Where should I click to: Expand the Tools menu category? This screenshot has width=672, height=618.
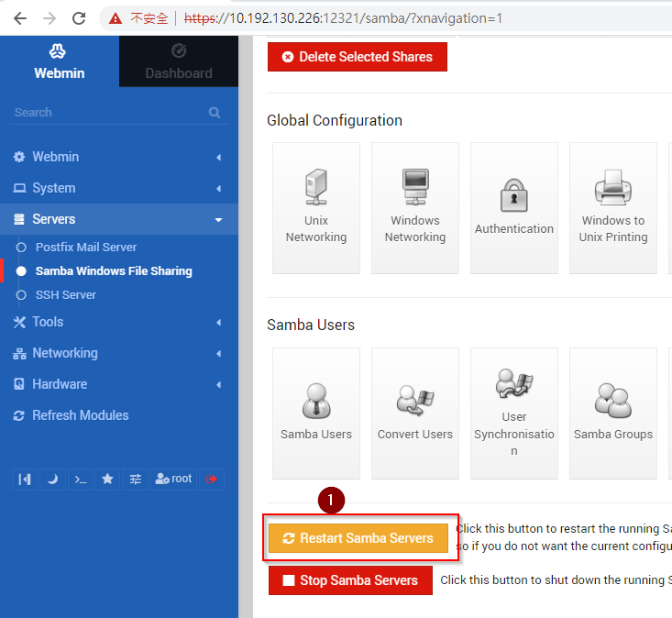(x=119, y=322)
